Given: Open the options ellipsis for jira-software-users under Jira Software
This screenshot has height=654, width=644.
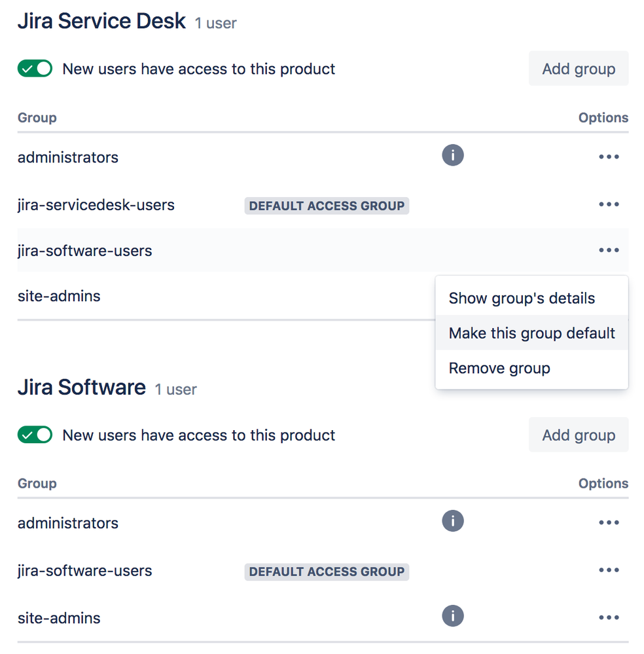Looking at the screenshot, I should click(609, 569).
